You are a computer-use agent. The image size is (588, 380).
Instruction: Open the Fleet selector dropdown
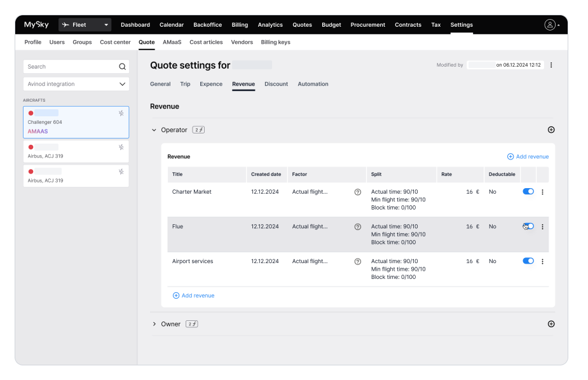click(85, 25)
